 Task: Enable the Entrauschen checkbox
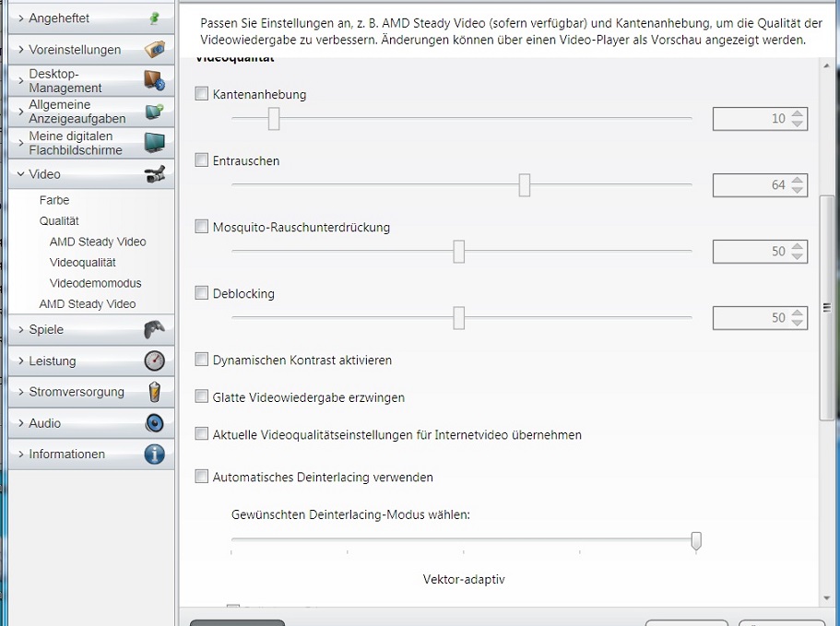tap(201, 160)
